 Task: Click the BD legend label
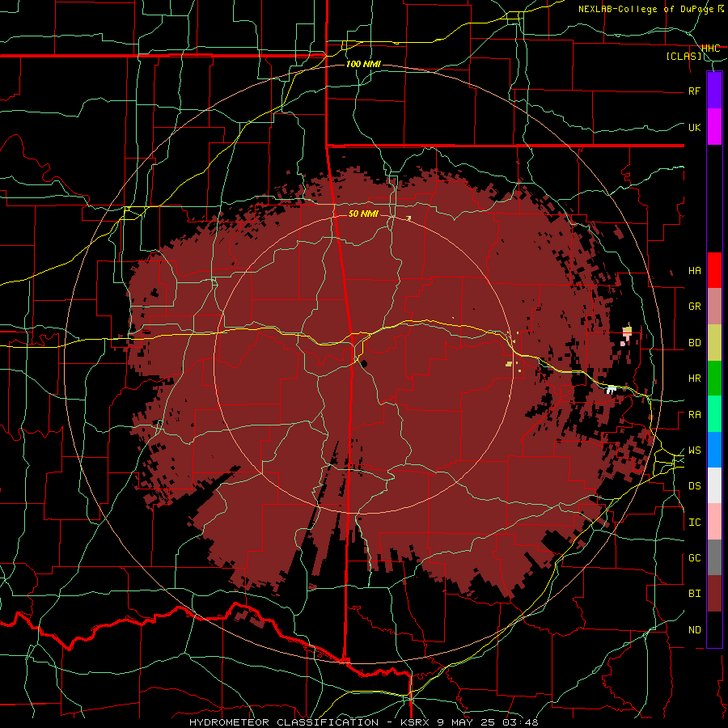tap(695, 343)
